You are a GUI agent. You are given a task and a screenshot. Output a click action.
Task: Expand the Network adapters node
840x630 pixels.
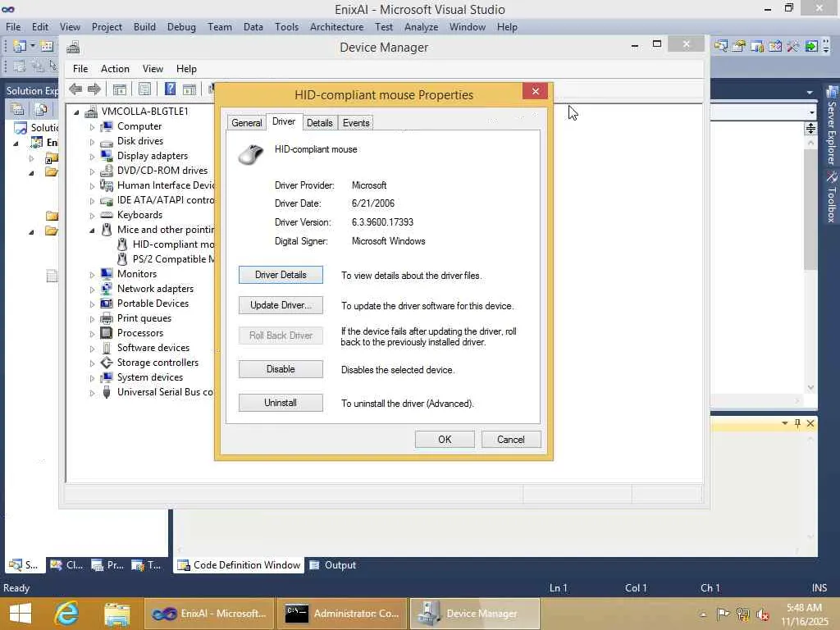(x=92, y=290)
